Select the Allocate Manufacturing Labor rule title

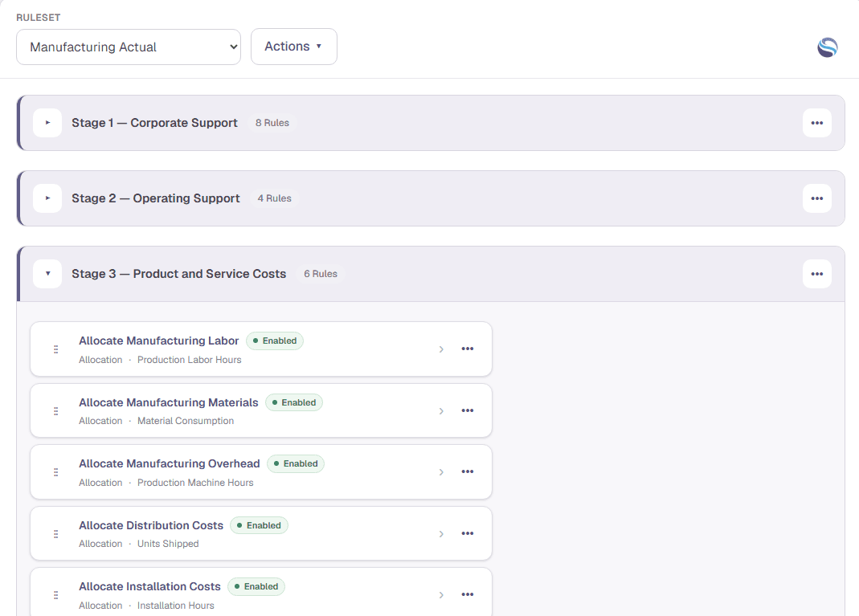[x=159, y=341]
